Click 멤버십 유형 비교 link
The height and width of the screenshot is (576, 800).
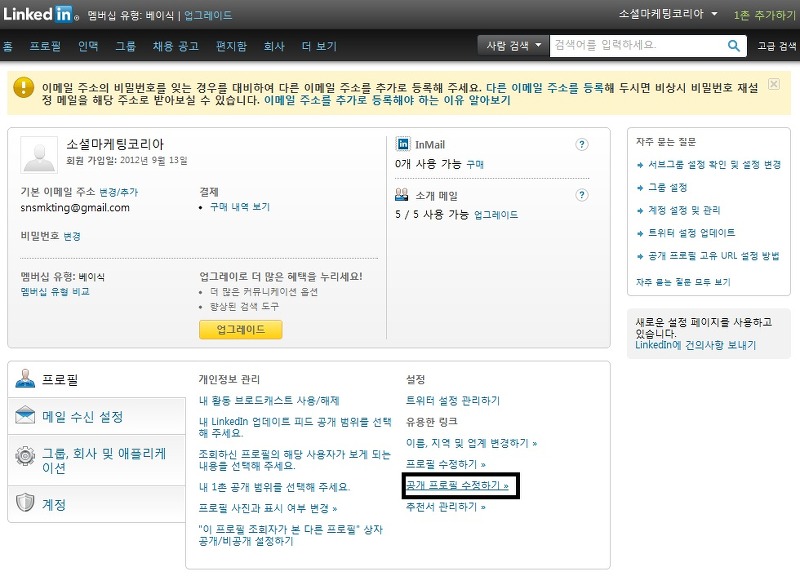[55, 291]
